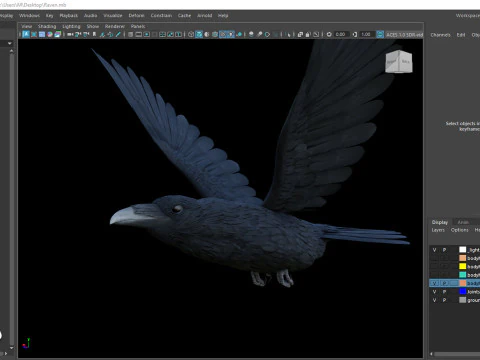Toggle V visibility of the highlighted body layer
Viewport: 480px width, 360px height.
pyautogui.click(x=434, y=283)
